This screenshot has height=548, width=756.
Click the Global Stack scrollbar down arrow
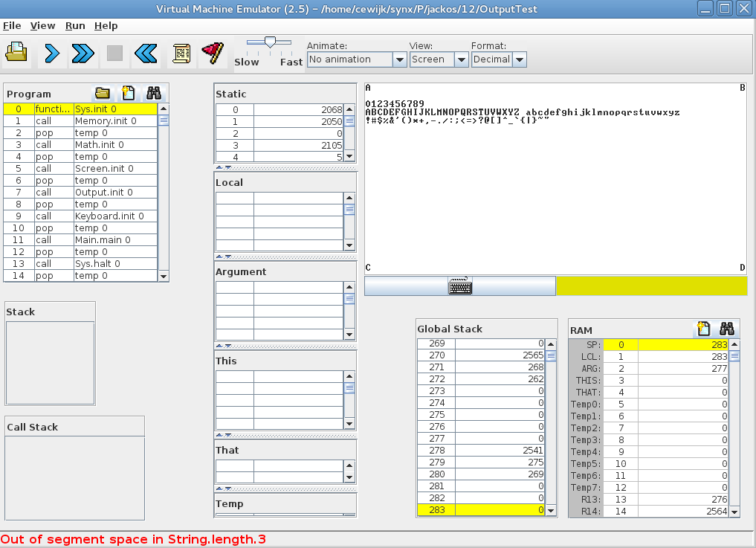tap(551, 511)
